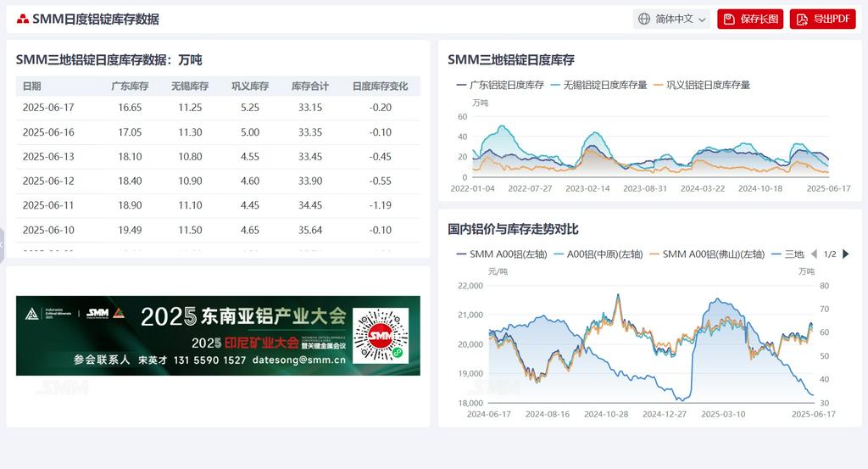Click the 广东库存 column header
Viewport: 868px width, 469px height.
(x=130, y=86)
